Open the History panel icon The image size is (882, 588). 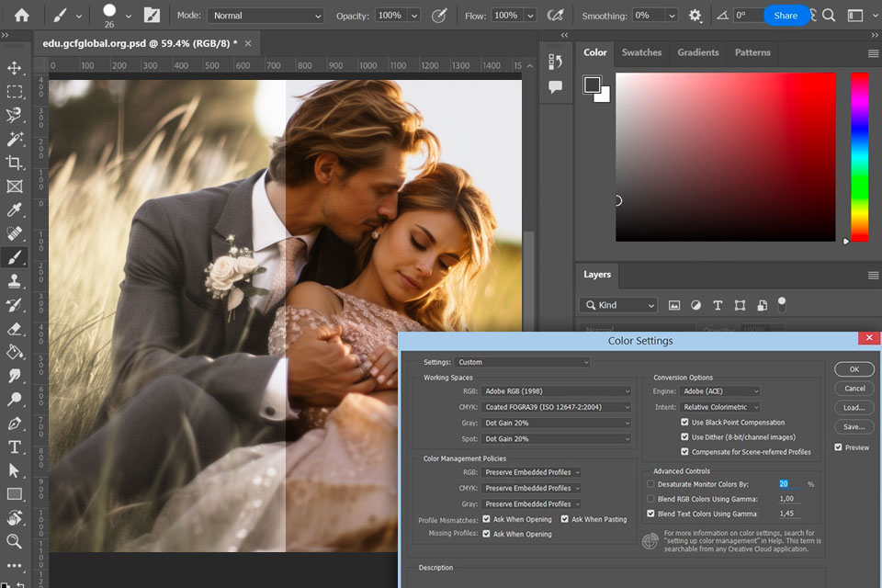(555, 62)
